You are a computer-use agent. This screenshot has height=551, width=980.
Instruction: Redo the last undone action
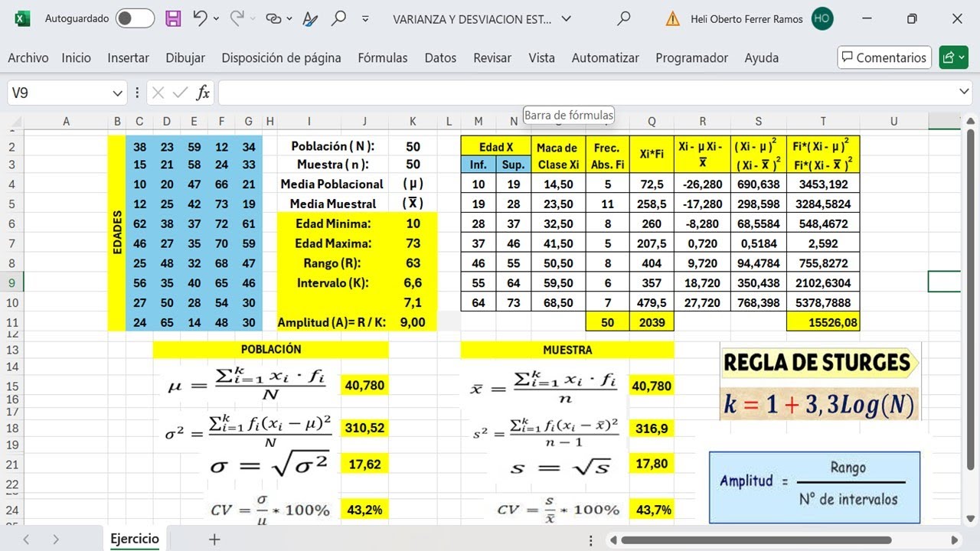237,18
